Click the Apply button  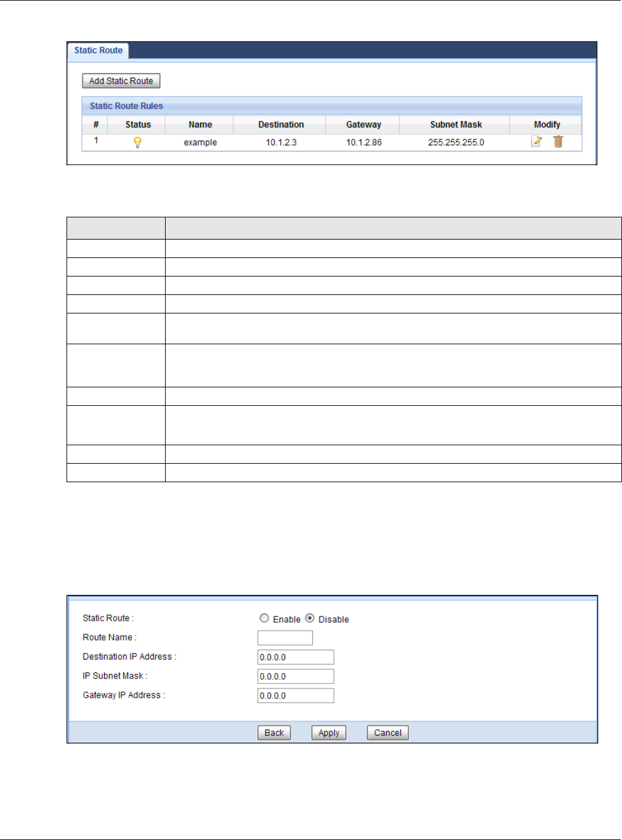pos(329,733)
